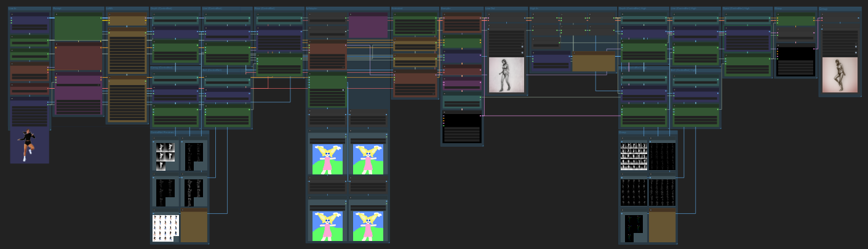This screenshot has width=868, height=249.
Task: Select the large black preview below the teal node
Action: pyautogui.click(x=462, y=128)
